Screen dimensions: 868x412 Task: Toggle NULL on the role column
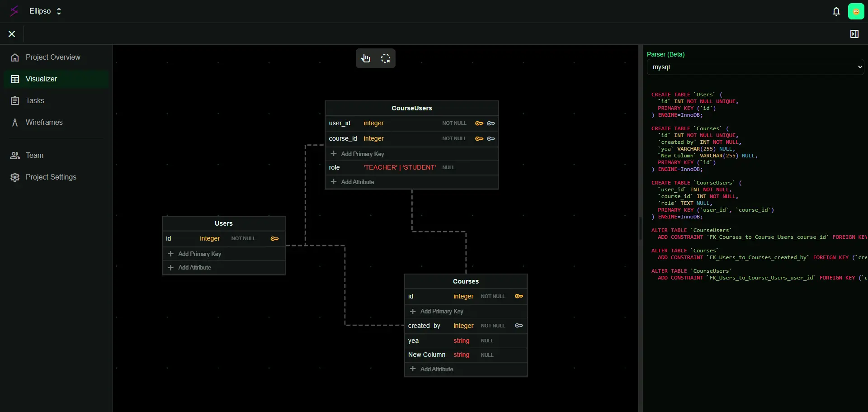click(448, 168)
